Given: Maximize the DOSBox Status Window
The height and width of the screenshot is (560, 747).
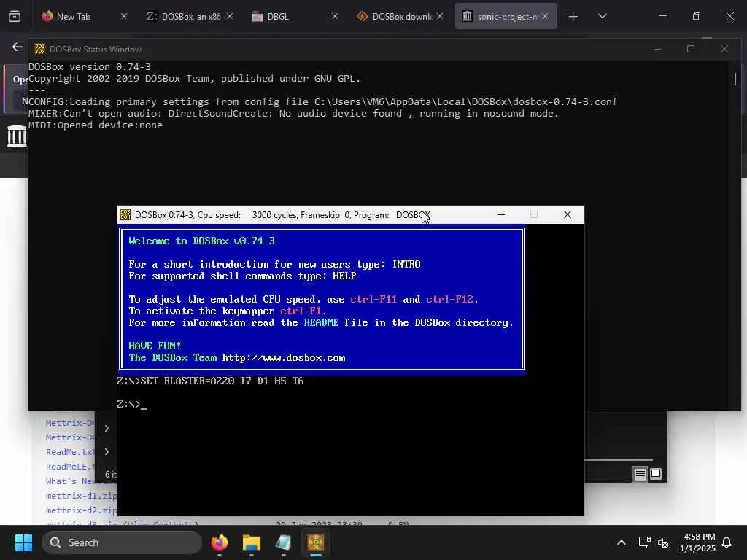Looking at the screenshot, I should tap(691, 49).
